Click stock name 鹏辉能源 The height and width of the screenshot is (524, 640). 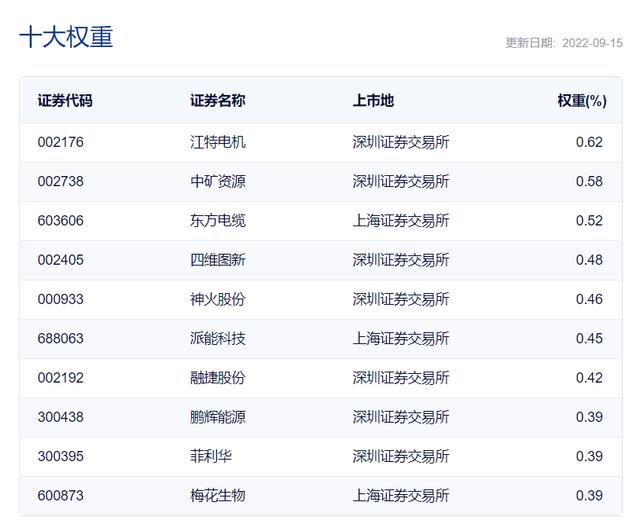click(218, 417)
